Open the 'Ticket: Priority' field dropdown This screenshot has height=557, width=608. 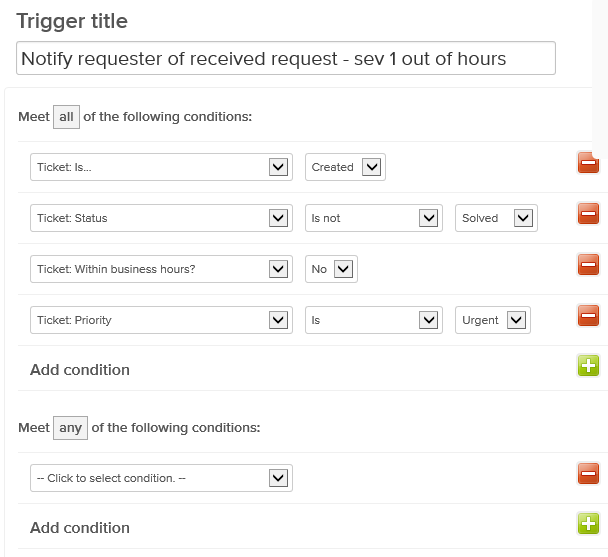coord(161,320)
